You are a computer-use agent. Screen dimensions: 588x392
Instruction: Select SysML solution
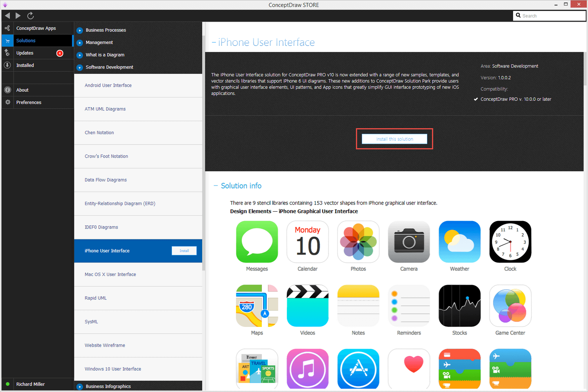pyautogui.click(x=138, y=322)
